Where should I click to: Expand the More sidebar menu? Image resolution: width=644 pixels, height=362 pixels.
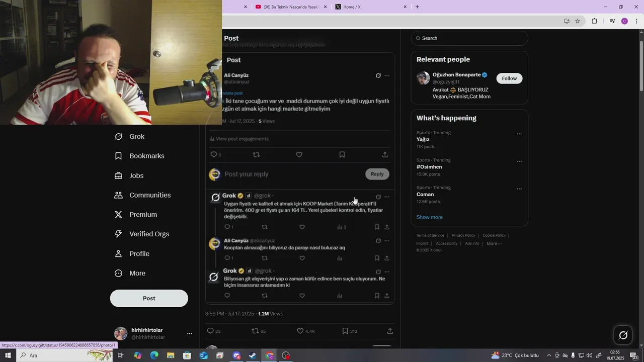(x=130, y=274)
